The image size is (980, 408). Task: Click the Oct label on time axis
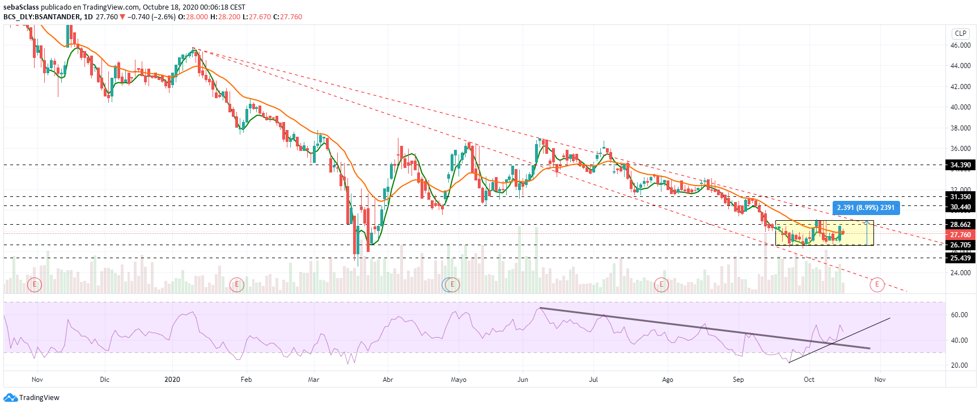(x=809, y=380)
